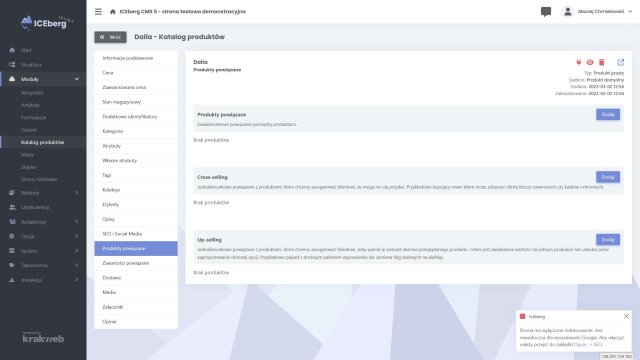Open the SEO i Social Media tab
Image resolution: width=640 pixels, height=360 pixels.
click(136, 234)
